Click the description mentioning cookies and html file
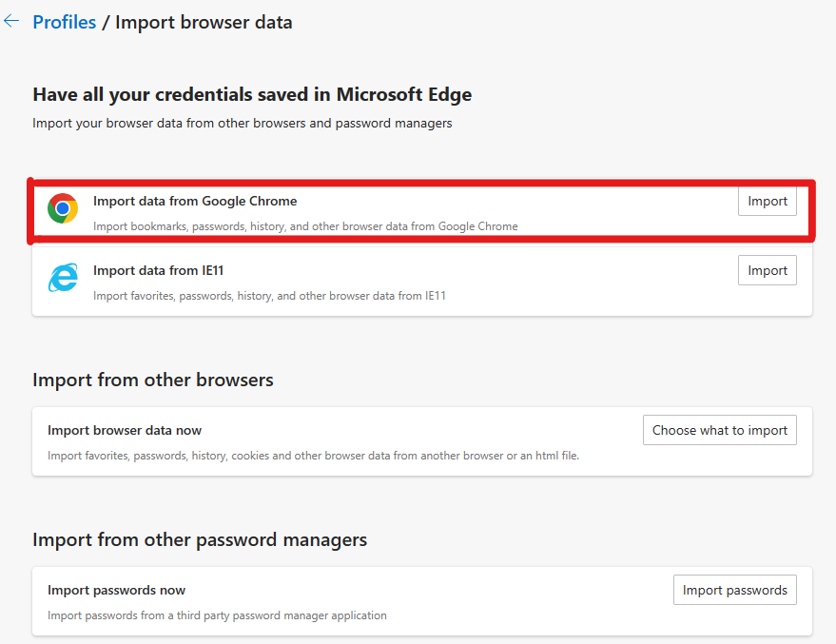The width and height of the screenshot is (836, 644). (x=313, y=456)
